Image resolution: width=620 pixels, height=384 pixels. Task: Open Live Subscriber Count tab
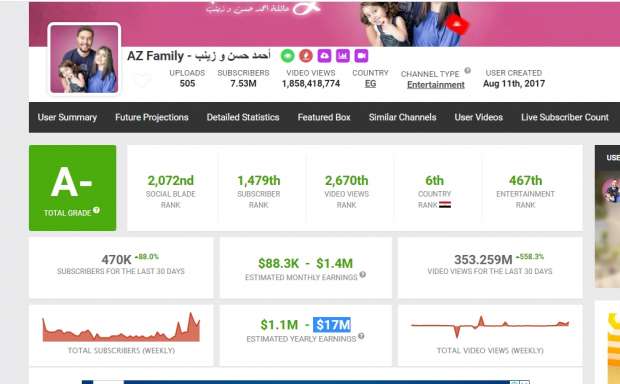tap(565, 117)
